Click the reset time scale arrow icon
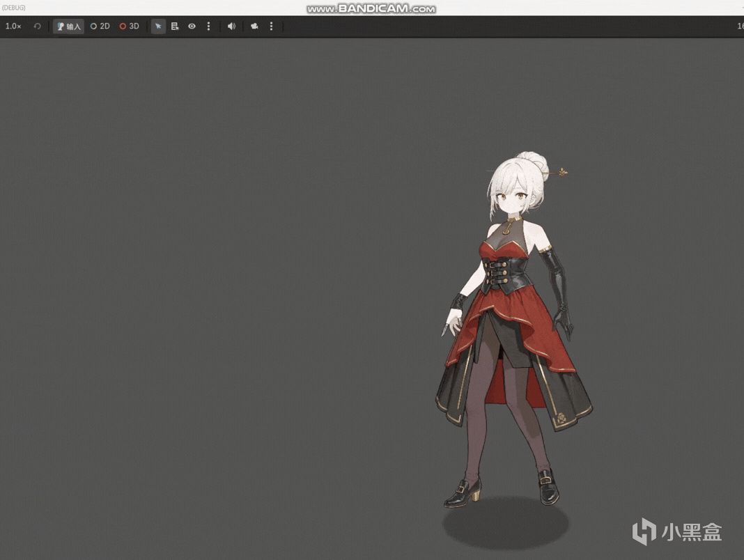This screenshot has height=560, width=744. click(x=37, y=26)
